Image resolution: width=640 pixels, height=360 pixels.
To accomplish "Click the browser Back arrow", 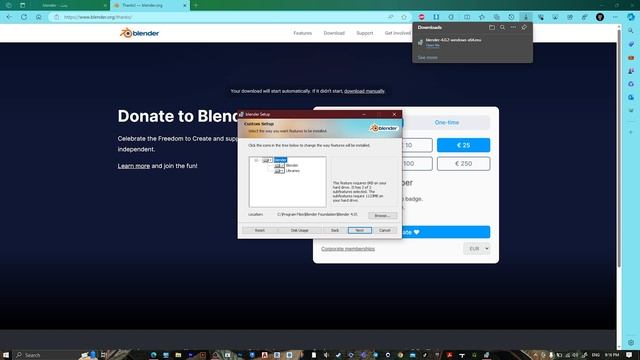I will point(9,17).
